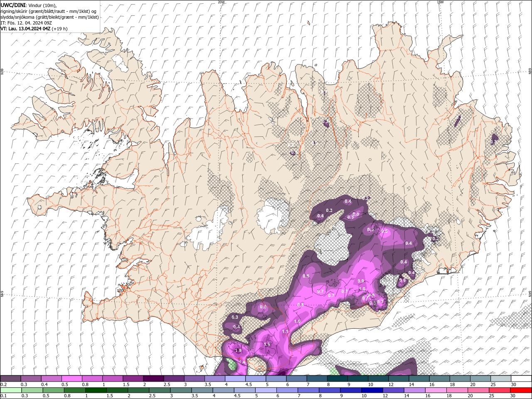Pick the light lavender 4–4.5 swatch in upper legend
This screenshot has height=399, width=532.
pos(235,379)
